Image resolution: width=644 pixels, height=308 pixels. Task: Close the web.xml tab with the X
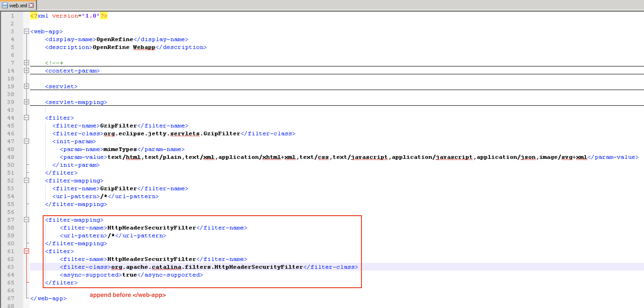[31, 5]
